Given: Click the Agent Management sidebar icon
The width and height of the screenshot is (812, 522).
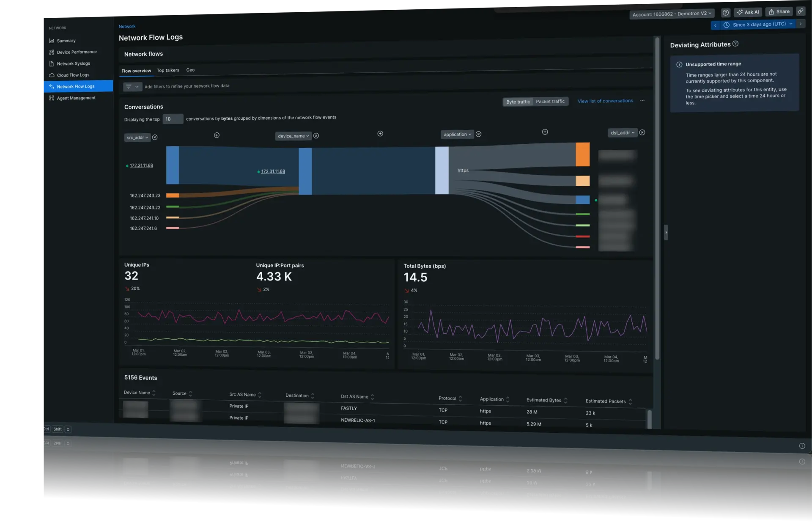Looking at the screenshot, I should 51,98.
